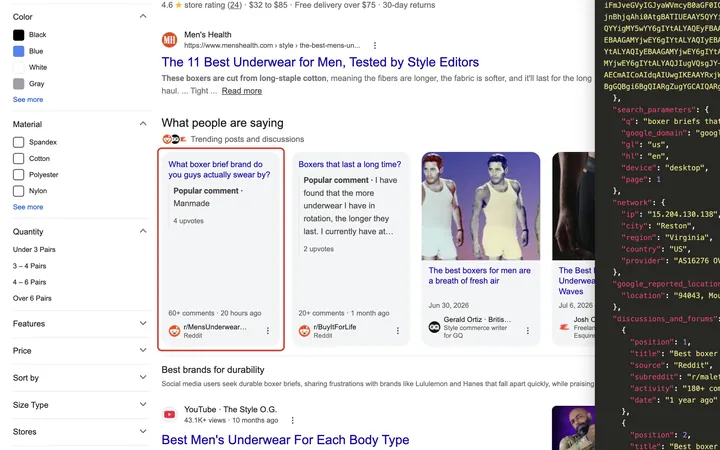Filter quantity by 4 – 6 Pairs
This screenshot has height=450, width=720.
tap(29, 282)
